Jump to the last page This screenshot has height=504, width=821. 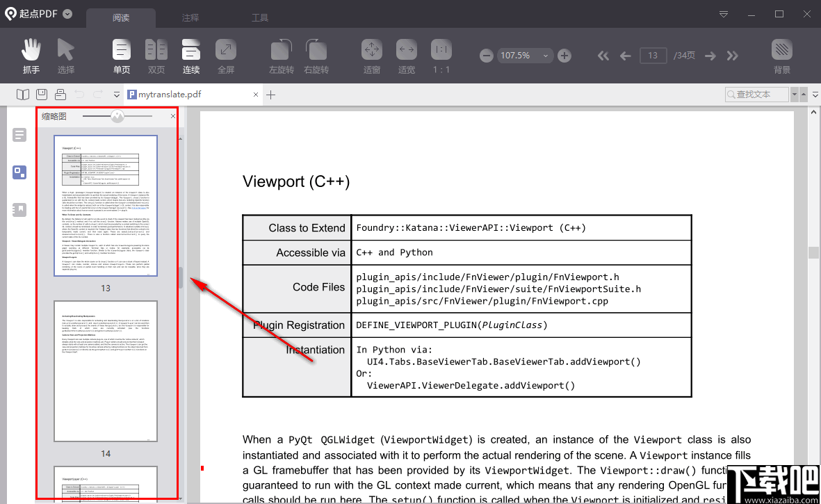pos(733,56)
